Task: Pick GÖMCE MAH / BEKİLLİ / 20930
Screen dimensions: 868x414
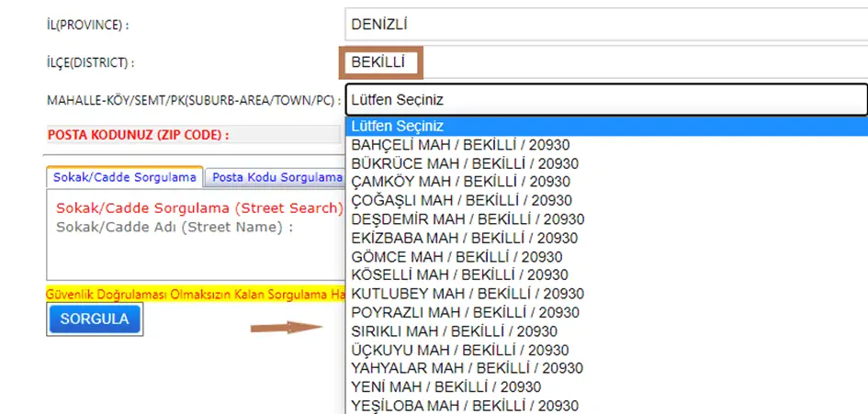Action: (457, 257)
